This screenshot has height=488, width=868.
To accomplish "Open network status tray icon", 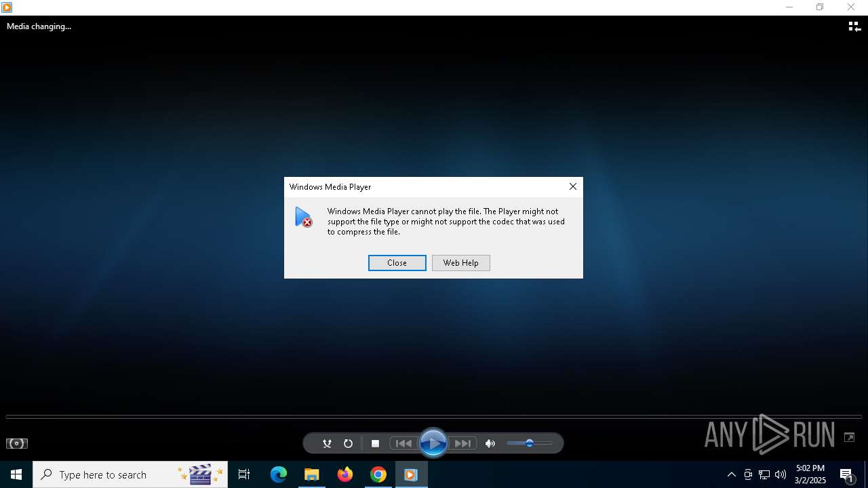I will [764, 474].
